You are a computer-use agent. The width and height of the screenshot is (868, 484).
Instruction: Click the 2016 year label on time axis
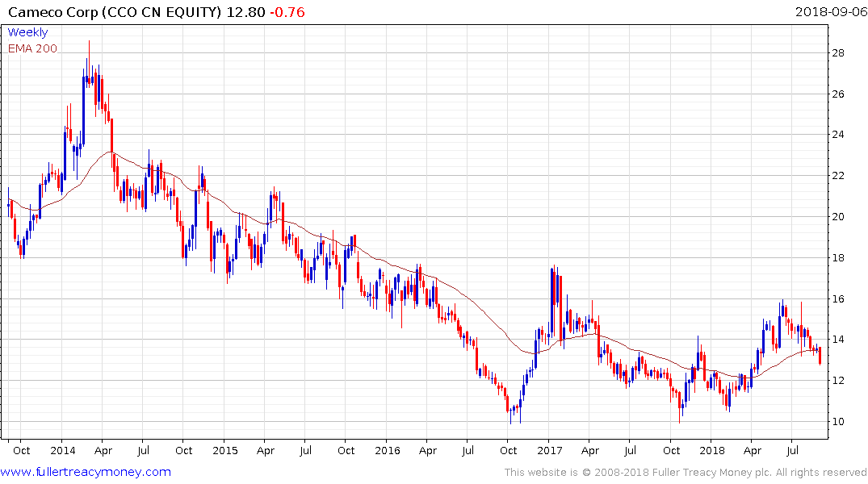coord(387,450)
